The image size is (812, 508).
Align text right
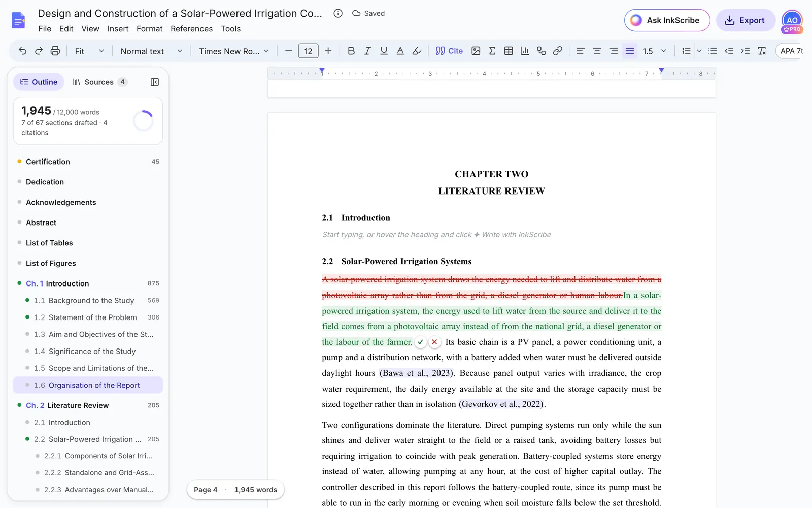click(613, 51)
